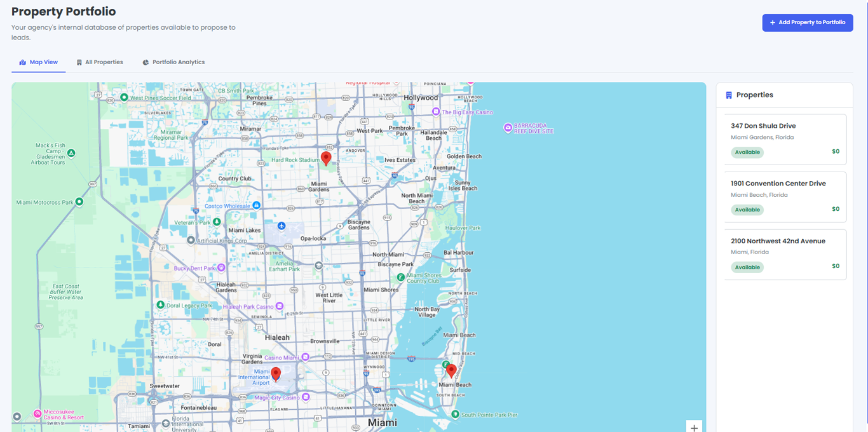The image size is (868, 432).
Task: Click the Miami Shores Country Club marker
Action: (401, 277)
